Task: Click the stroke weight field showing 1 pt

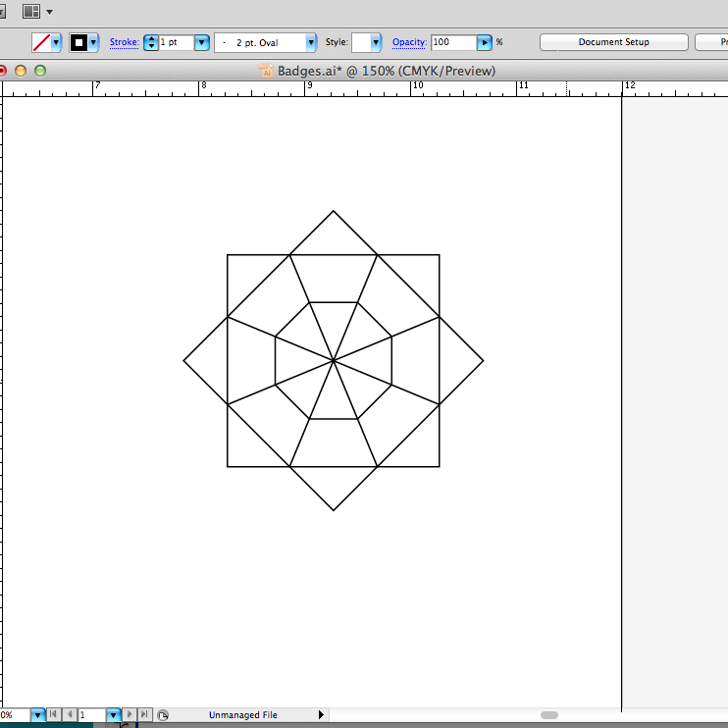Action: pyautogui.click(x=176, y=42)
